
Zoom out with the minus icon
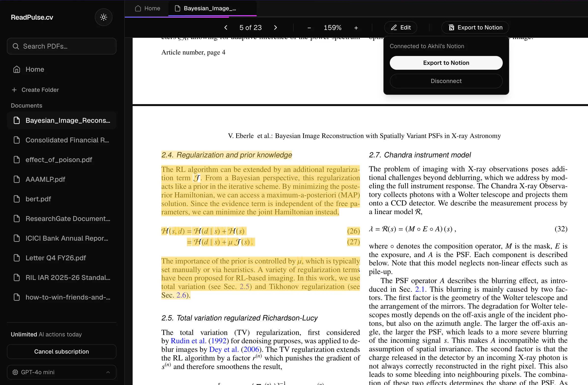309,28
